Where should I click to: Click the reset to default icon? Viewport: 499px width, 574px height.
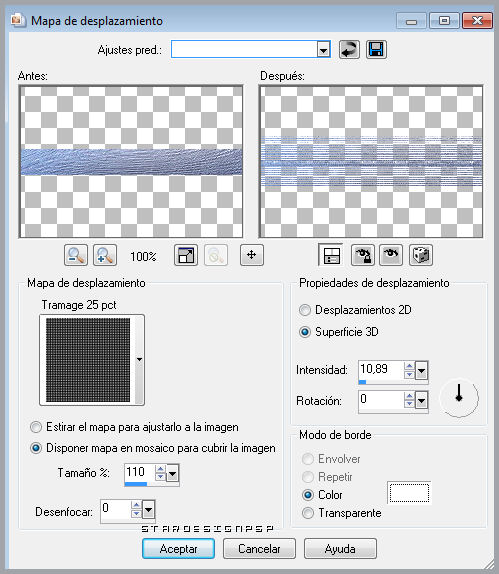click(x=349, y=49)
